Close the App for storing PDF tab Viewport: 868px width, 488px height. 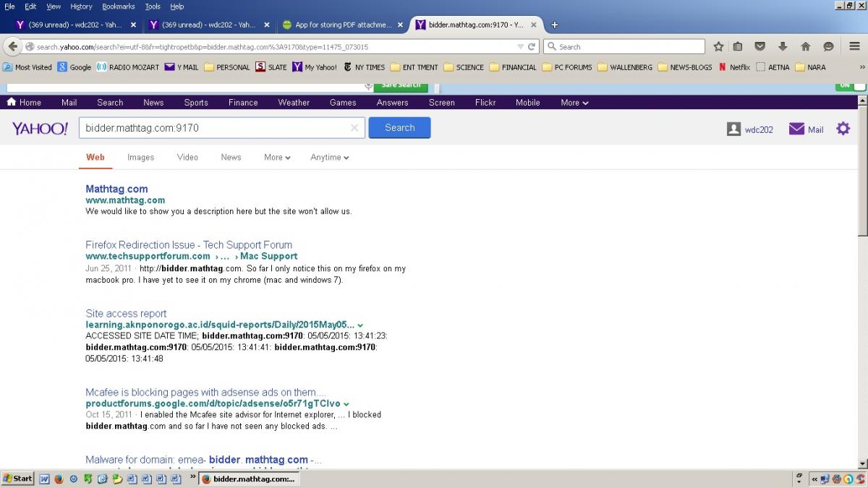point(401,25)
